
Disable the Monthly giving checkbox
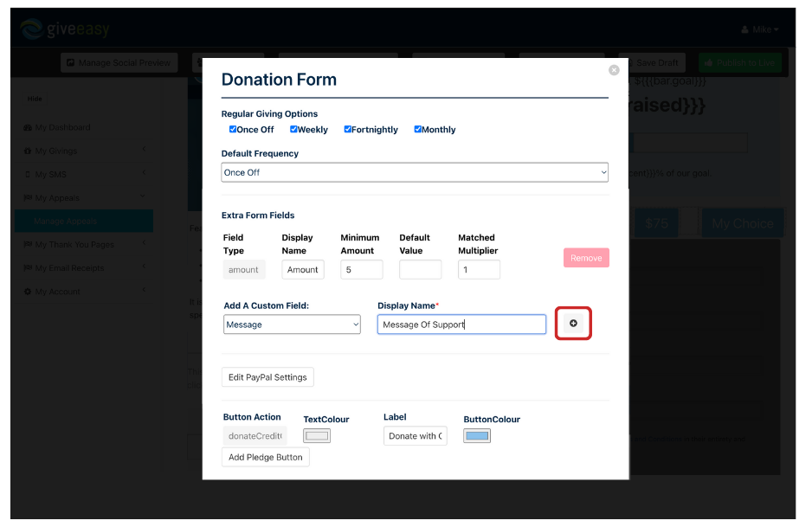[417, 129]
